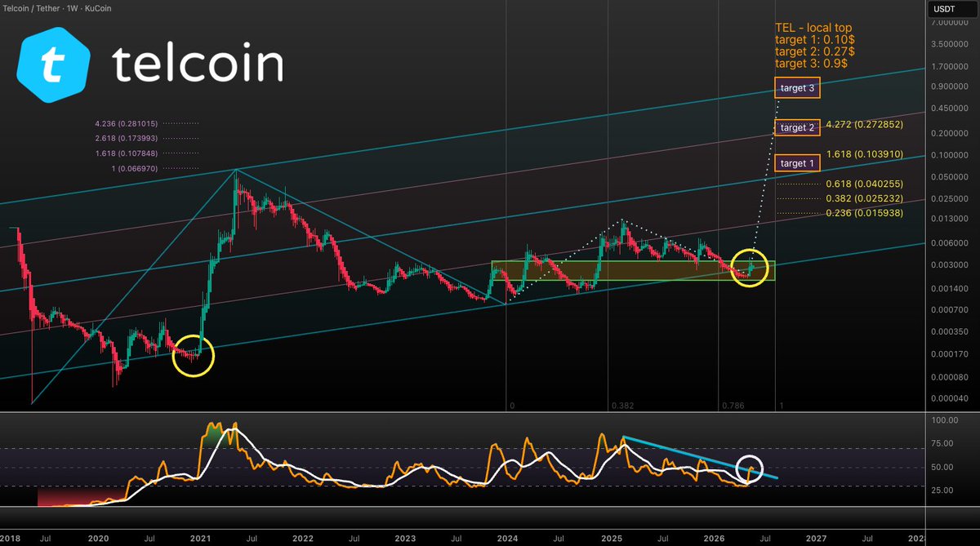Click the 0.200000 price axis label
Image resolution: width=980 pixels, height=546 pixels.
click(x=948, y=134)
